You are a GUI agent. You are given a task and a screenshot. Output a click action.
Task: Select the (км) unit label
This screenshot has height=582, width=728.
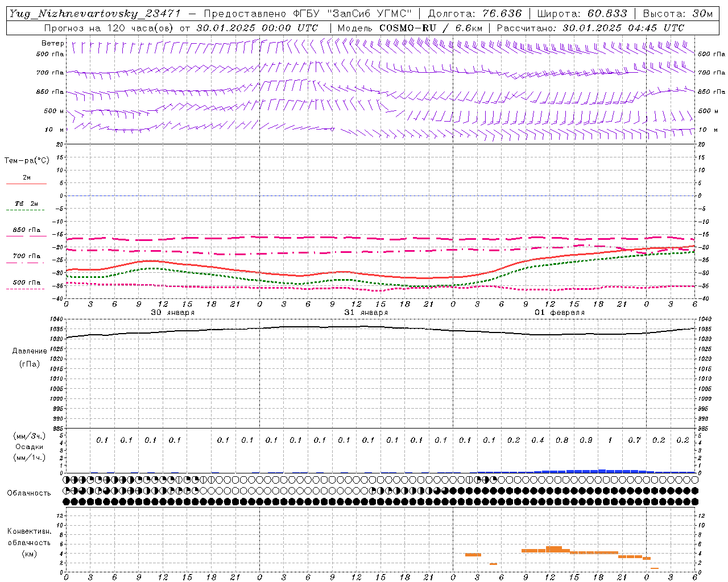click(30, 554)
